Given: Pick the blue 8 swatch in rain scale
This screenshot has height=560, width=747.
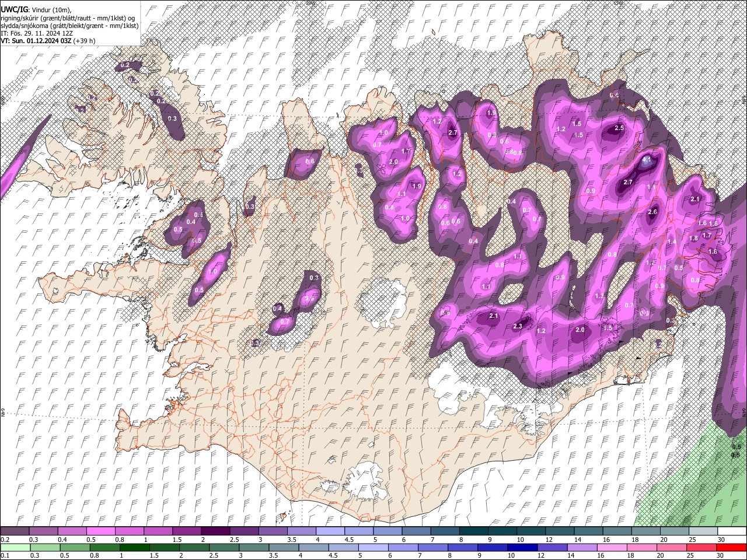Looking at the screenshot, I should click(x=462, y=547).
